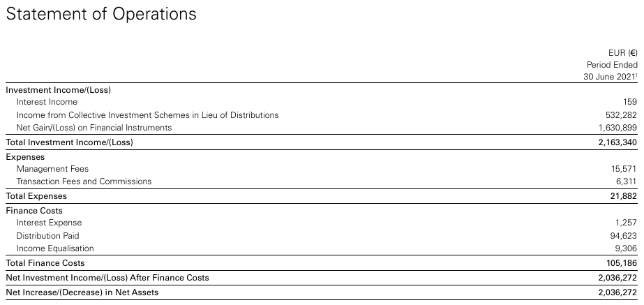The height and width of the screenshot is (305, 644).
Task: Click Transaction Fees and Commissions label
Action: (84, 181)
